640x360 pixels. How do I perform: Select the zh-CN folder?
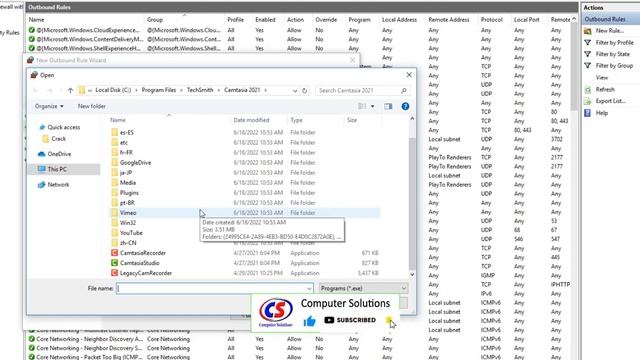pos(128,242)
